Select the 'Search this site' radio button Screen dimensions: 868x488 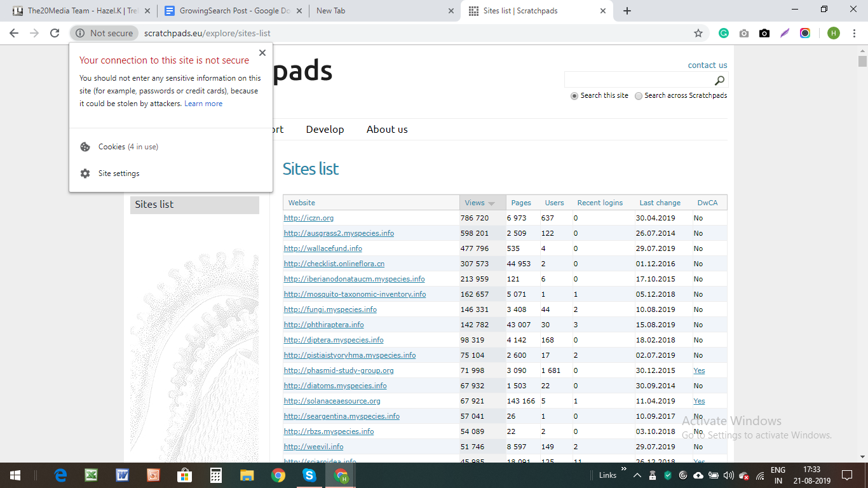pyautogui.click(x=574, y=96)
